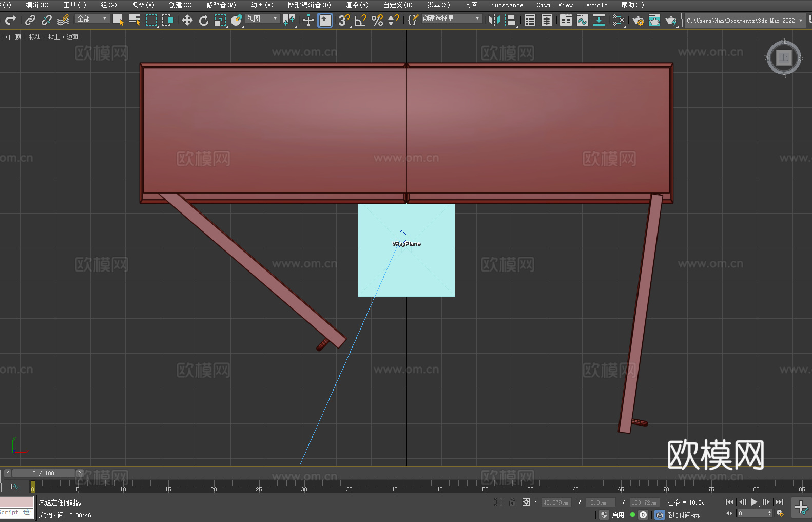Click the Redo arrow icon
This screenshot has width=812, height=522.
click(x=10, y=20)
